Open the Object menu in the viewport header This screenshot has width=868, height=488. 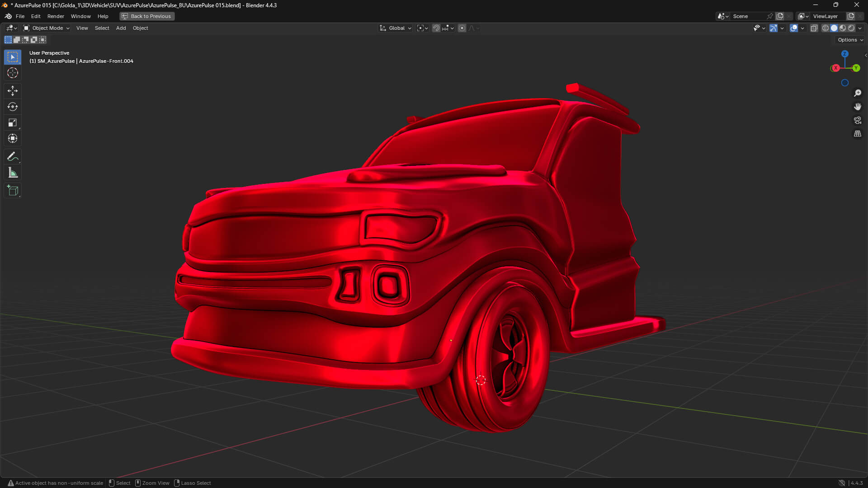click(x=140, y=28)
